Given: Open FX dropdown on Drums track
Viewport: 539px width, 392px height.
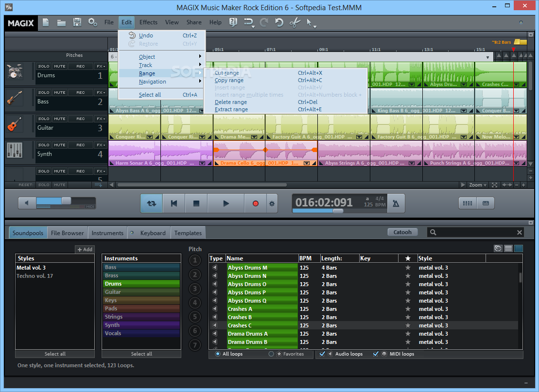Looking at the screenshot, I should click(101, 67).
